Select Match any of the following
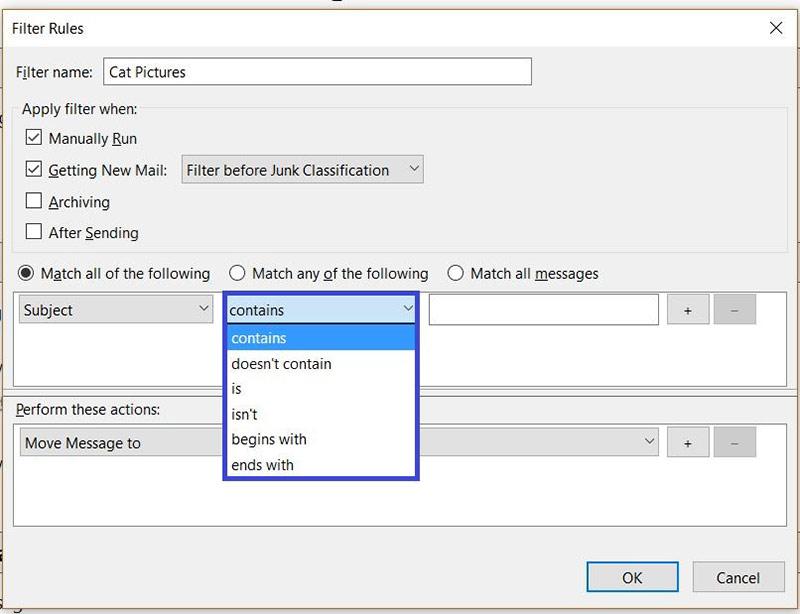Viewport: 800px width, 614px height. 237,273
